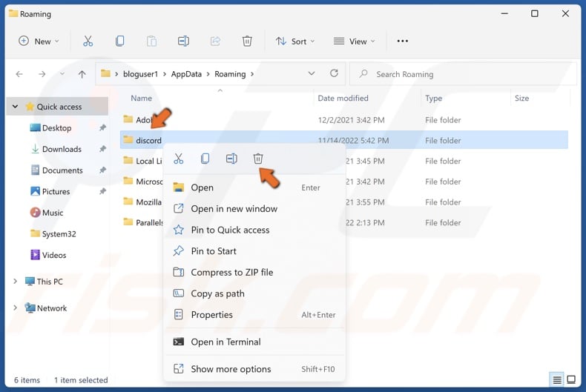Refresh the Roaming folder view
The height and width of the screenshot is (392, 586).
coord(334,73)
